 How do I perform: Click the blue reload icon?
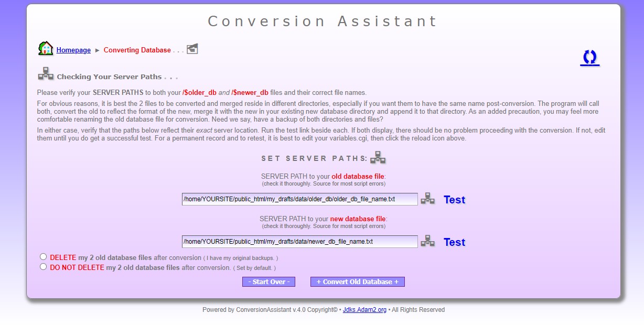pyautogui.click(x=589, y=58)
